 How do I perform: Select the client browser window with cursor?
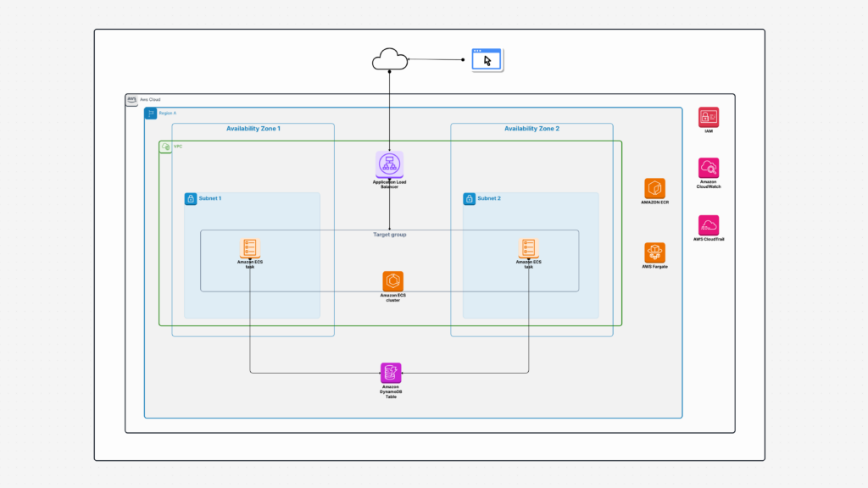486,58
